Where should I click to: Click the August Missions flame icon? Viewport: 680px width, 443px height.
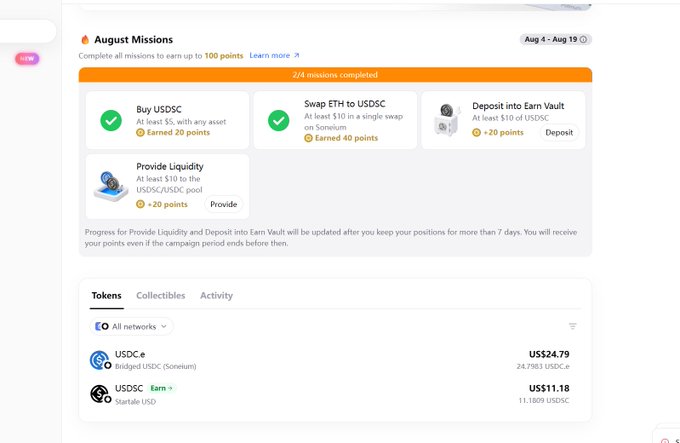[85, 39]
